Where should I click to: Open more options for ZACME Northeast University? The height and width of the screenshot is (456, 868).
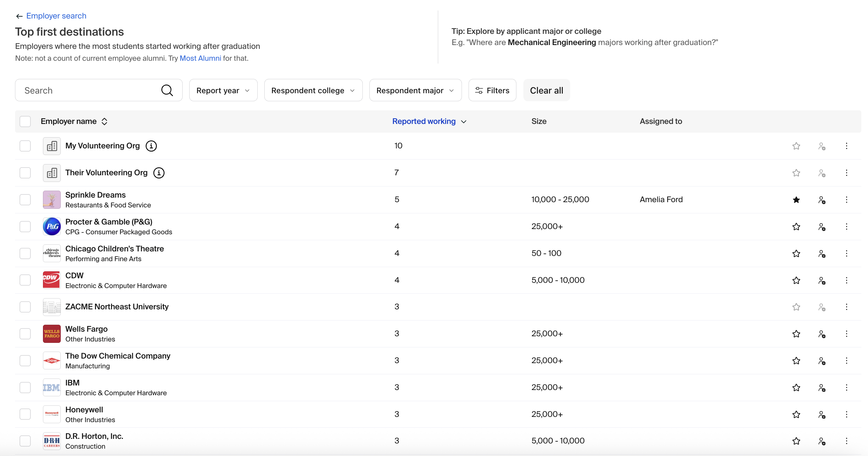[x=846, y=307]
